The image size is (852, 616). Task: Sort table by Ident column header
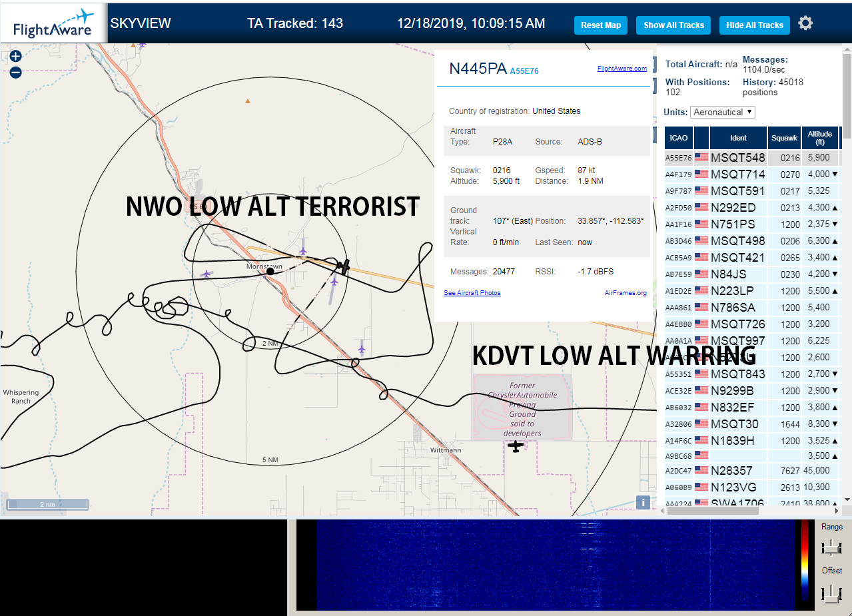point(738,138)
